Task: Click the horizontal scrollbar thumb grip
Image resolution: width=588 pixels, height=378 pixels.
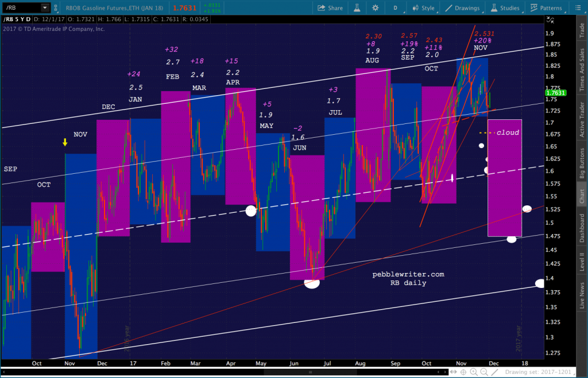Action: pos(310,372)
